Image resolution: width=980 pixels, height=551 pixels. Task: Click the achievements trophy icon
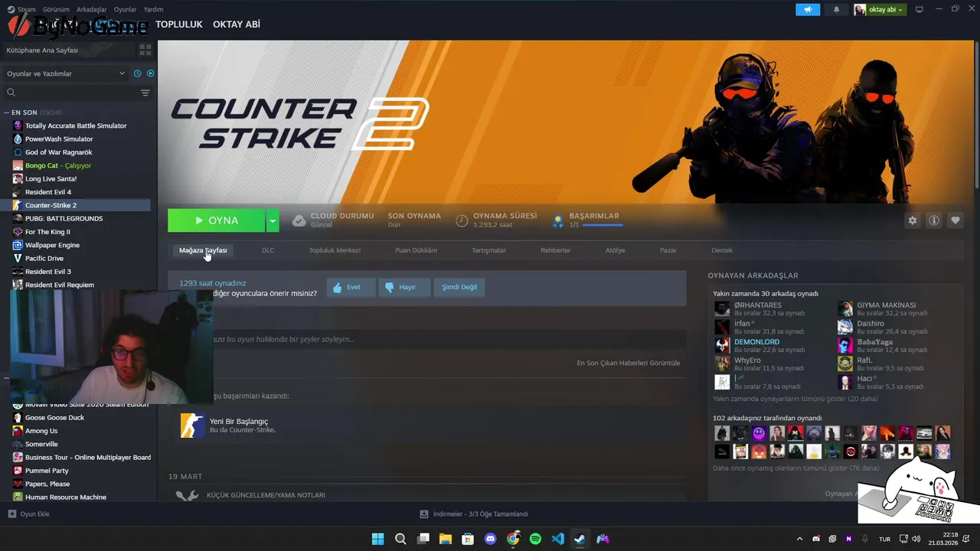tap(557, 220)
